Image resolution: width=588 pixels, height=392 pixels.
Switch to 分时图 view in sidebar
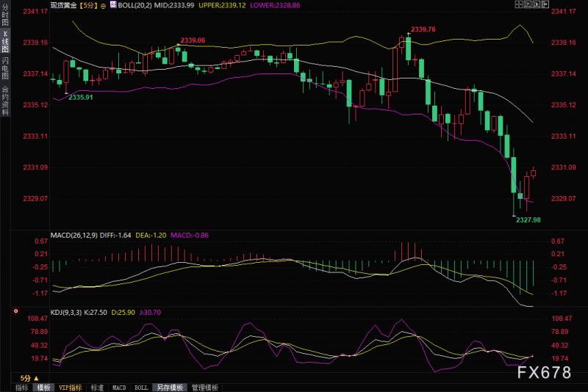click(5, 15)
